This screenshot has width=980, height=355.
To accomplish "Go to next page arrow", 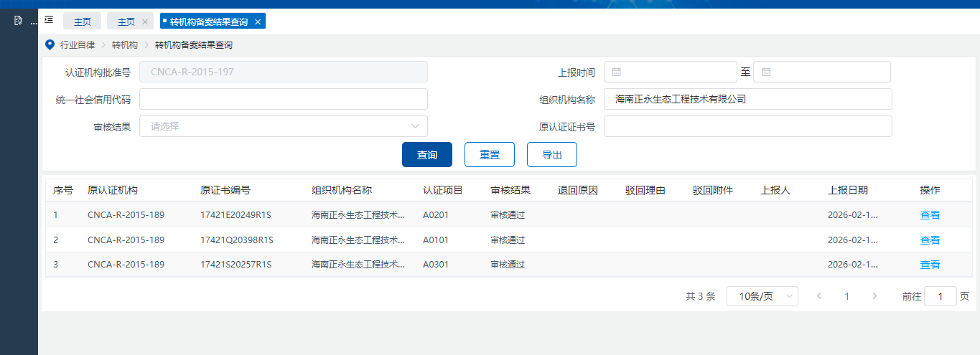I will click(874, 296).
